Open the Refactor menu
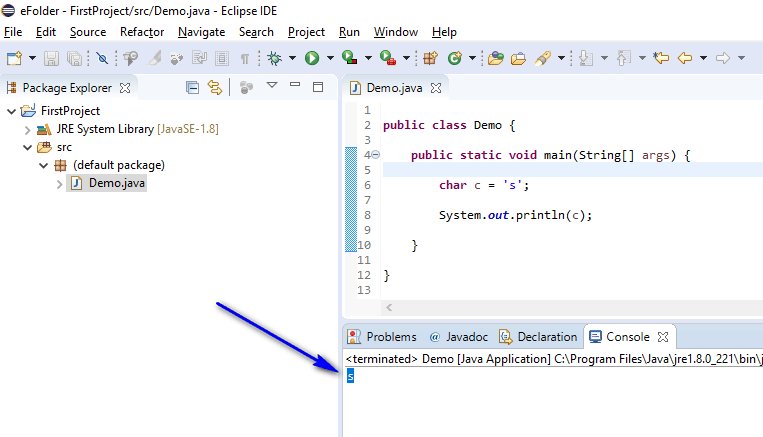This screenshot has width=763, height=437. coord(142,32)
